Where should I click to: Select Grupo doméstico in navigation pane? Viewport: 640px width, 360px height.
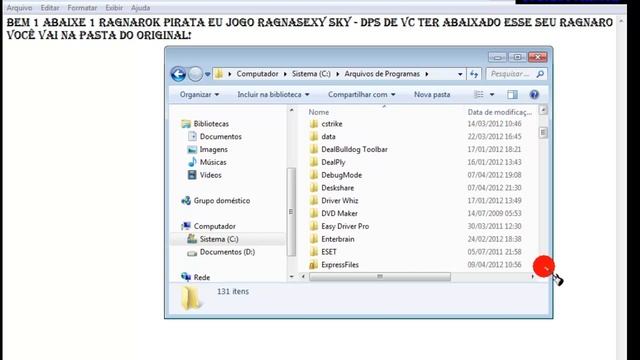[x=222, y=200]
